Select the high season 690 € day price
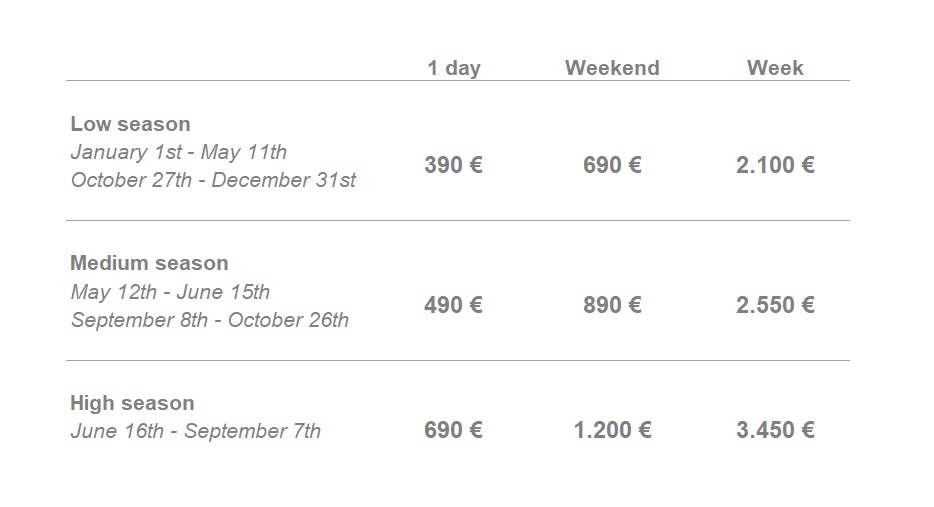 click(453, 430)
